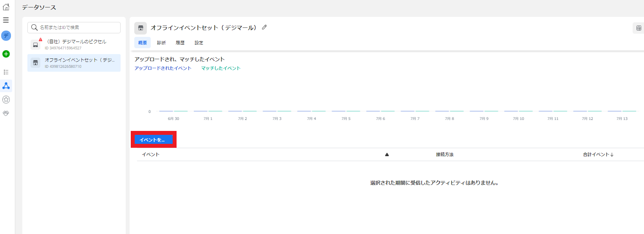Edit the event set name with pencil icon
This screenshot has width=644, height=234.
tap(264, 27)
